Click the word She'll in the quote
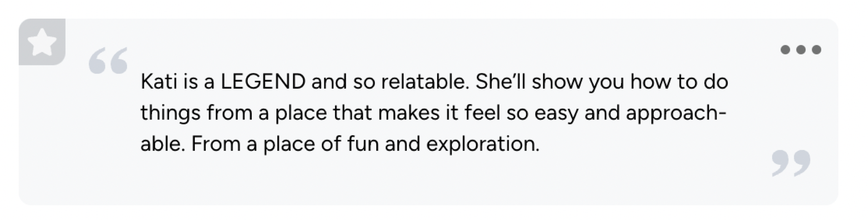868x220 pixels. click(500, 82)
